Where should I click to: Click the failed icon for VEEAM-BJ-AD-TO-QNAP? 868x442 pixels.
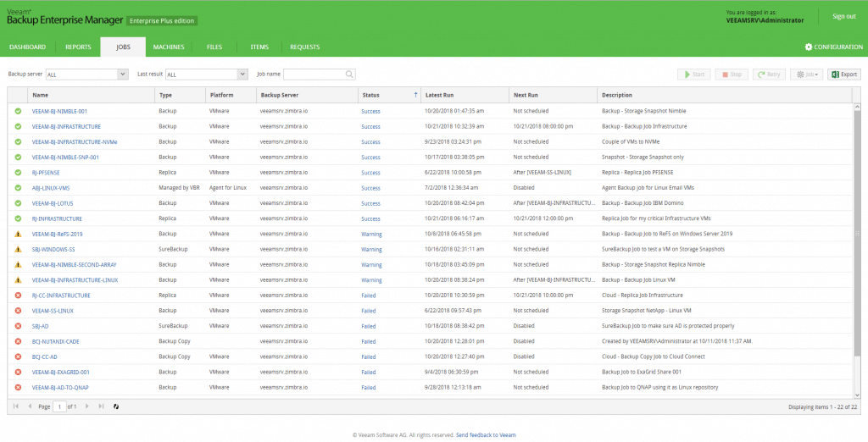(18, 388)
